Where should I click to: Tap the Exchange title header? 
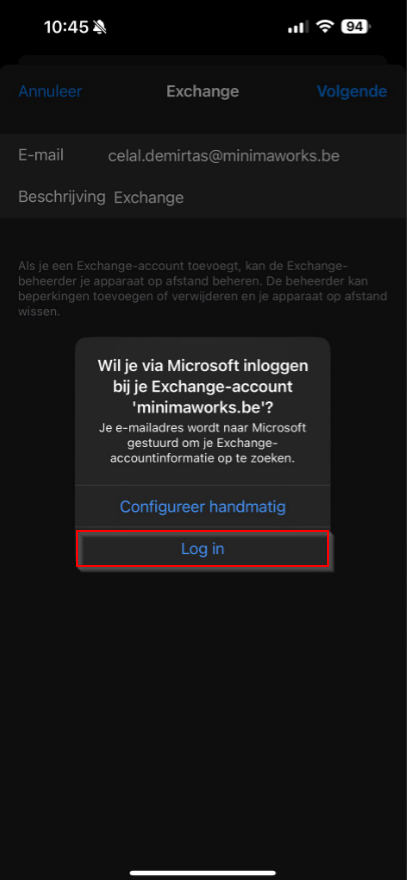pos(203,91)
